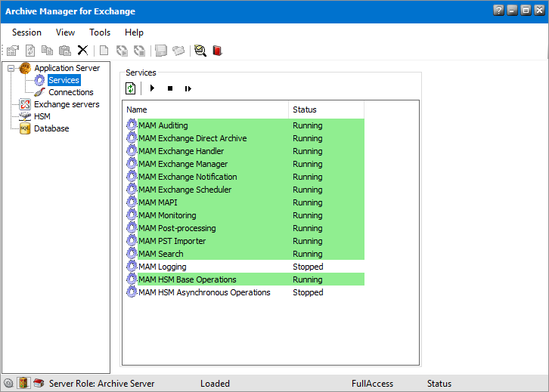
Task: Sort services by Status column header
Action: tap(326, 110)
